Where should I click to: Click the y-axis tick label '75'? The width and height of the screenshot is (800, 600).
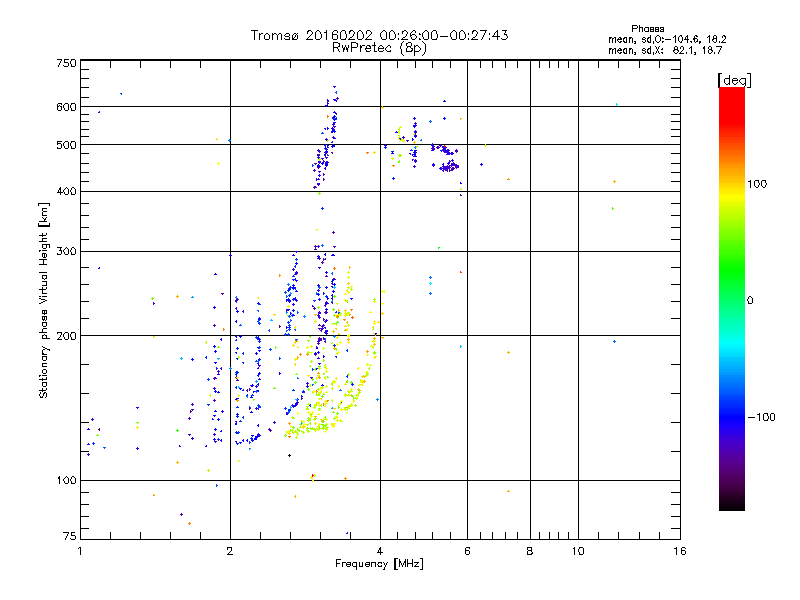(x=70, y=536)
